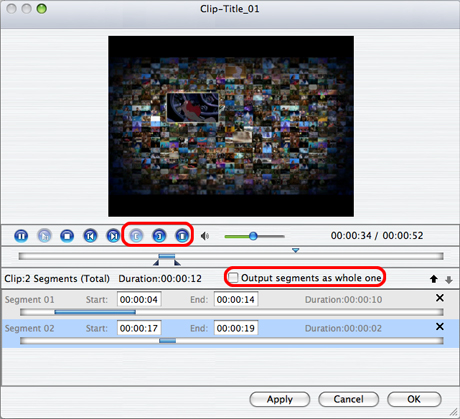
Task: Click the green zoom window button
Action: tap(42, 9)
